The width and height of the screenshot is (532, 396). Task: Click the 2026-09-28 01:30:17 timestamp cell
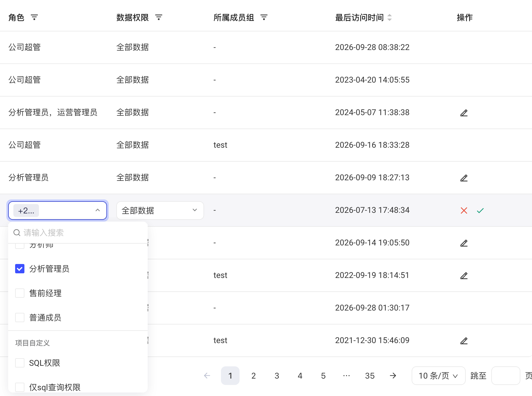372,308
